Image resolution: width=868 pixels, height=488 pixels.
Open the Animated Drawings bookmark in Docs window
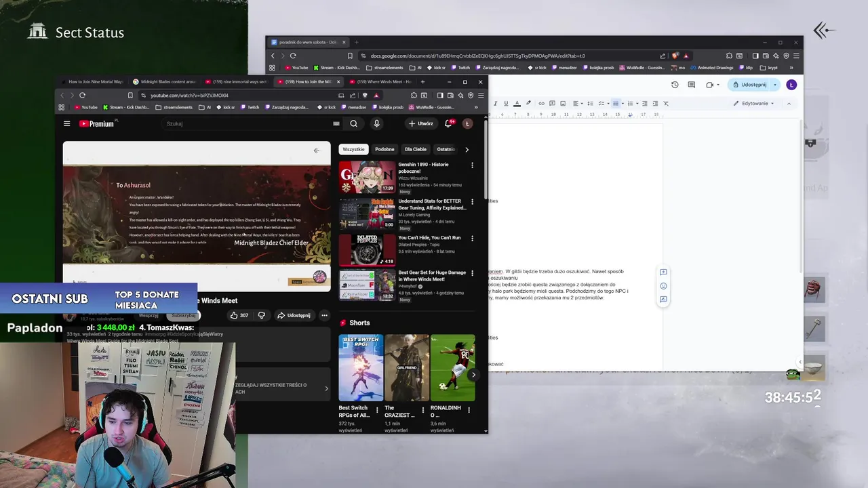[712, 68]
